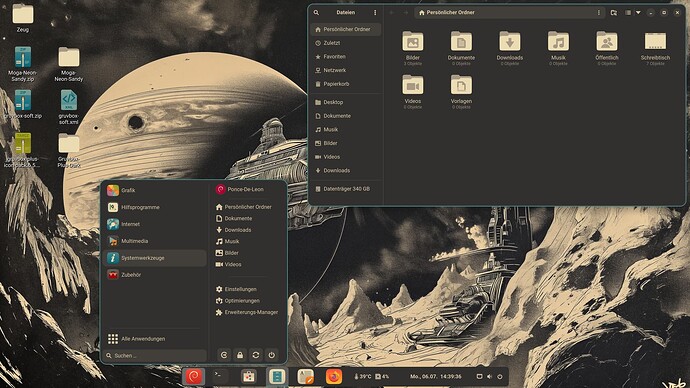Click the folder search icon in header bar
Image resolution: width=690 pixels, height=388 pixels.
(x=614, y=13)
